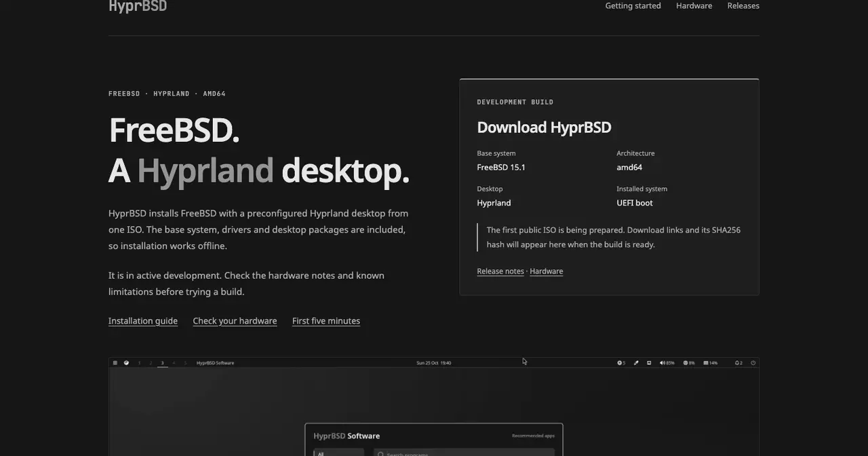Open the Installation guide link
The height and width of the screenshot is (456, 868).
coord(143,321)
